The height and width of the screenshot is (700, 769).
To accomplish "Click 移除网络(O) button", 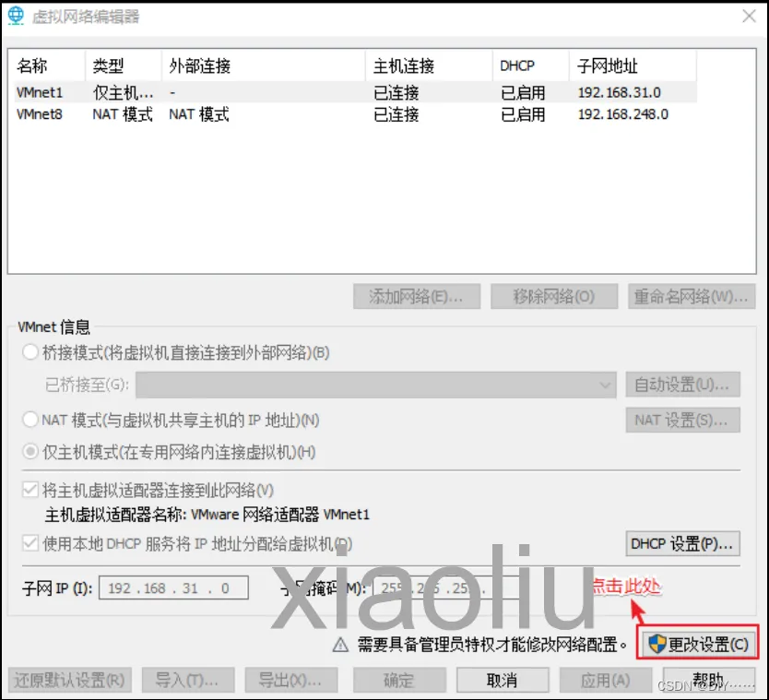I will tap(554, 296).
